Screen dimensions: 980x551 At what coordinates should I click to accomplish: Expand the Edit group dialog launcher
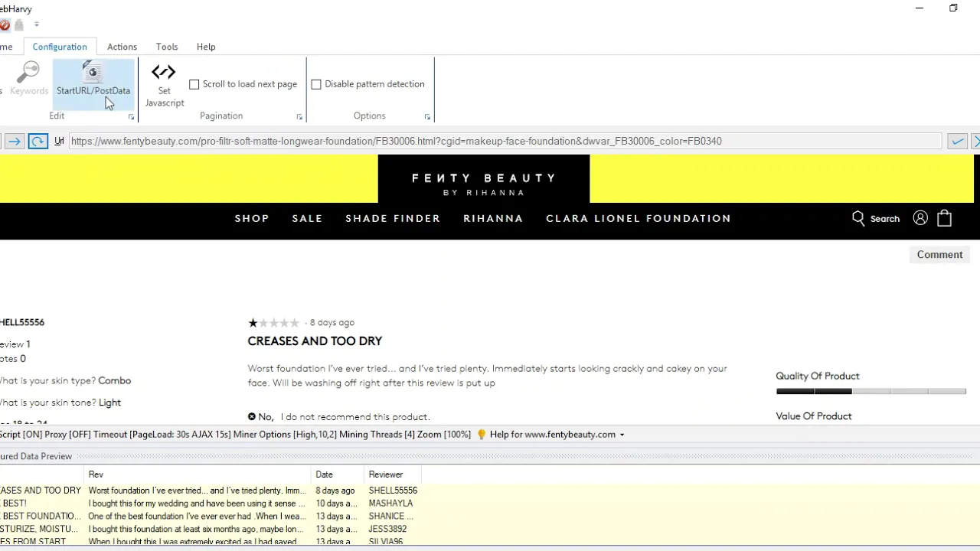131,117
